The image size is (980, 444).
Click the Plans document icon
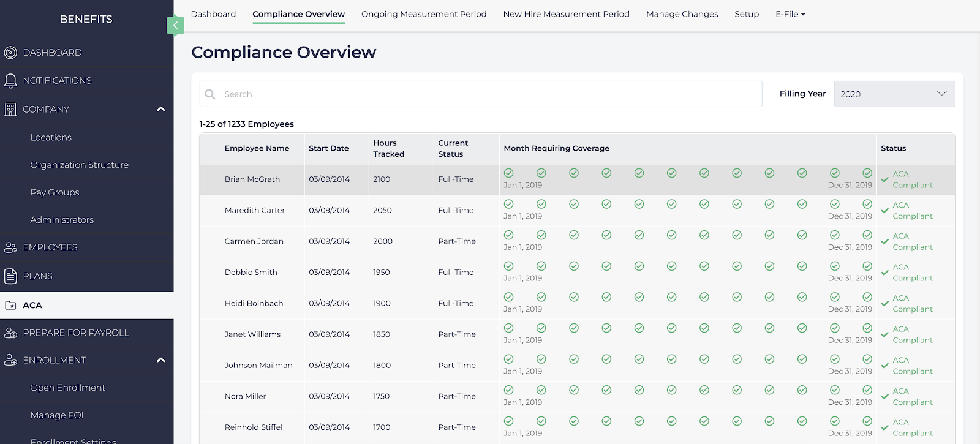[10, 276]
